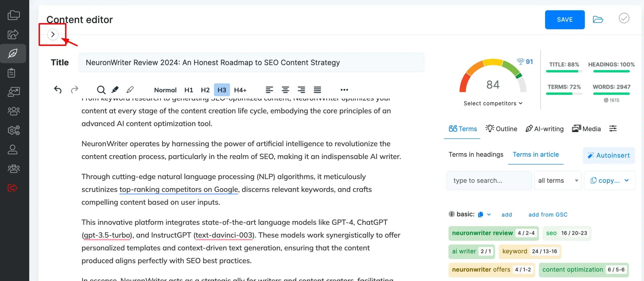Click the 'type to search...' terms field
644x281 pixels.
click(x=489, y=180)
